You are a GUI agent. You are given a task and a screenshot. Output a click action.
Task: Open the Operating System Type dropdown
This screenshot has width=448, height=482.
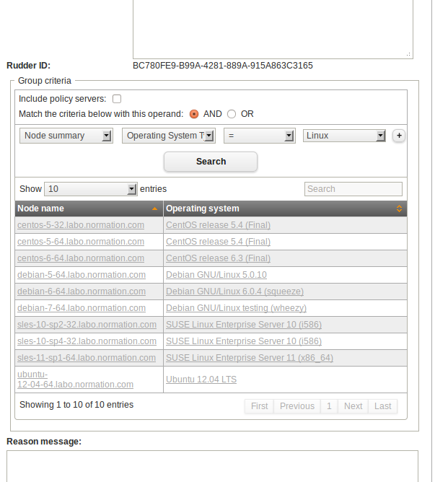coord(169,136)
